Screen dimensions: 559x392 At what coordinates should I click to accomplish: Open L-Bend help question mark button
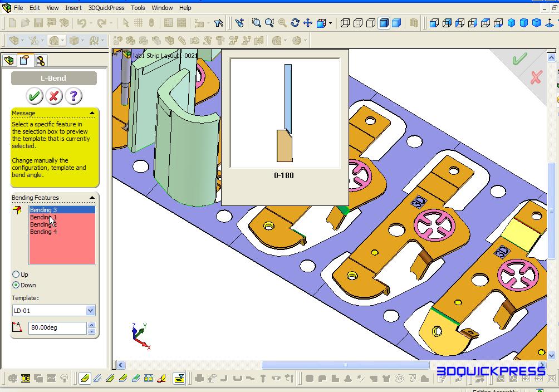pyautogui.click(x=73, y=96)
